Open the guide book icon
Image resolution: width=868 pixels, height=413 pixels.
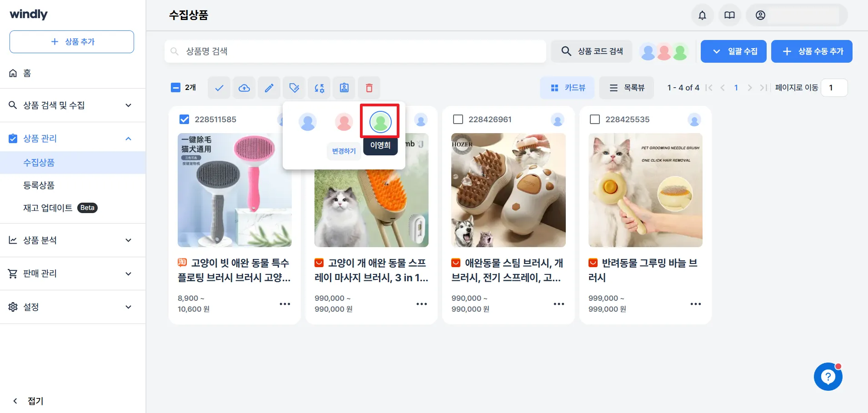(x=729, y=15)
